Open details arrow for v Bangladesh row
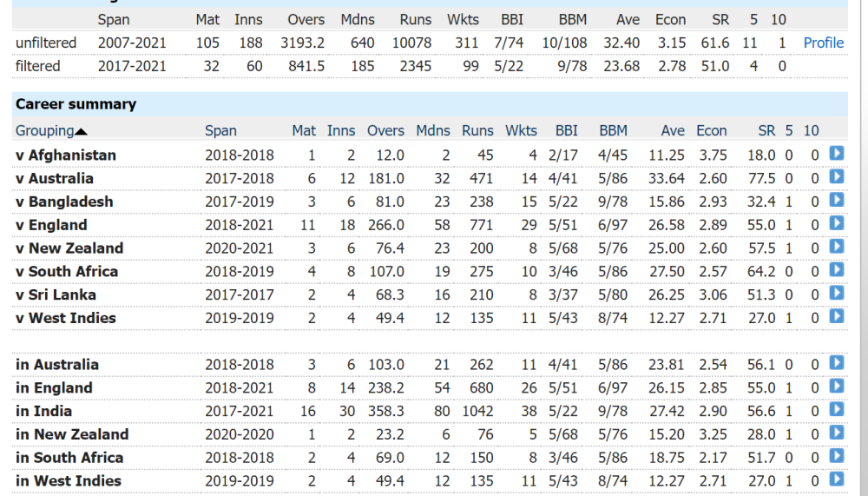This screenshot has height=496, width=868. tap(837, 200)
